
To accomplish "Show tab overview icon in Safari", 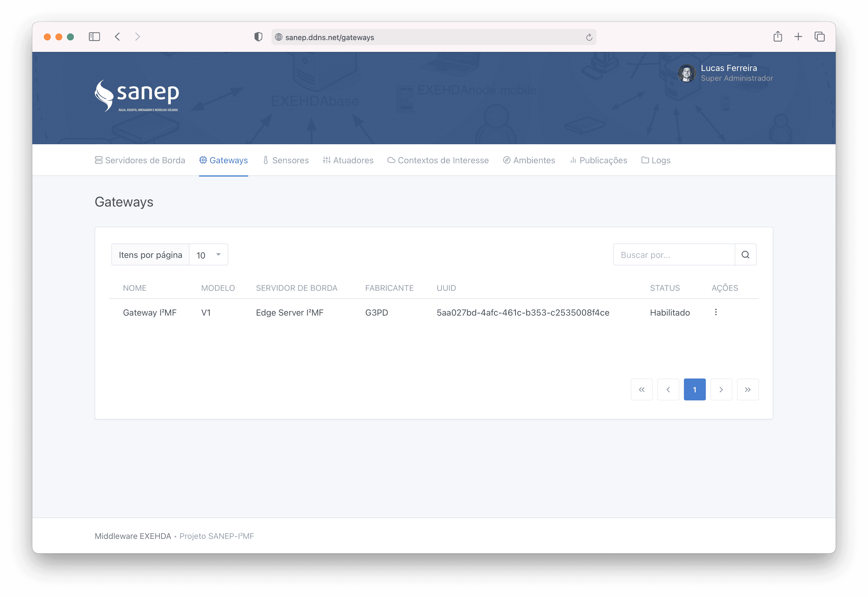I will coord(820,37).
